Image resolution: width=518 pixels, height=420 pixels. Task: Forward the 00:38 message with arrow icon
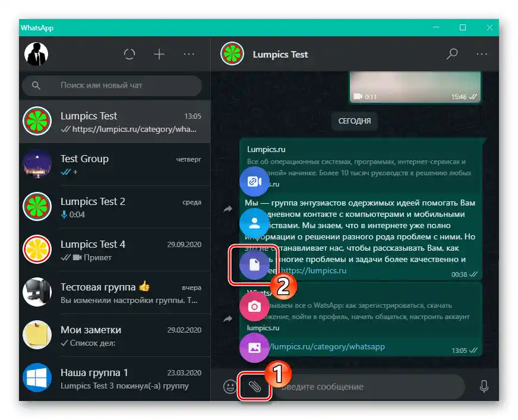pyautogui.click(x=228, y=209)
